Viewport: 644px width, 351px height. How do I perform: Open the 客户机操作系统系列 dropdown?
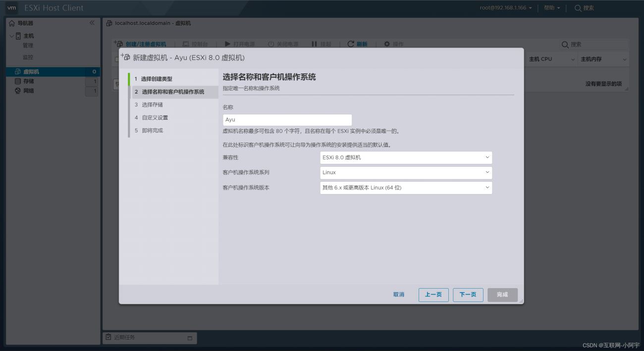click(x=406, y=172)
